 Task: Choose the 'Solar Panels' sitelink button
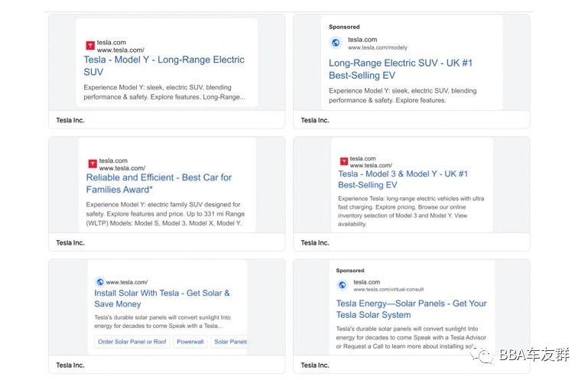coord(229,342)
